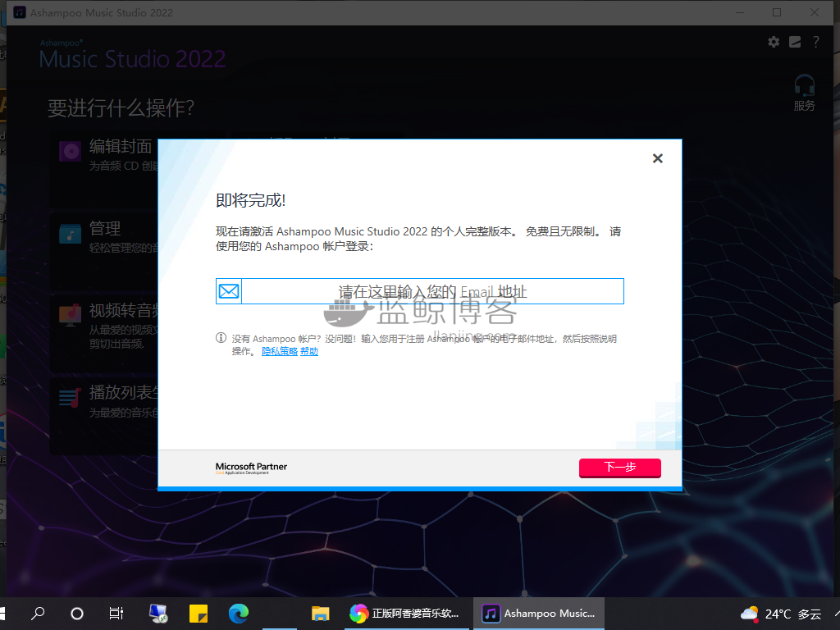Click the question mark help icon
The height and width of the screenshot is (630, 840).
pyautogui.click(x=815, y=42)
